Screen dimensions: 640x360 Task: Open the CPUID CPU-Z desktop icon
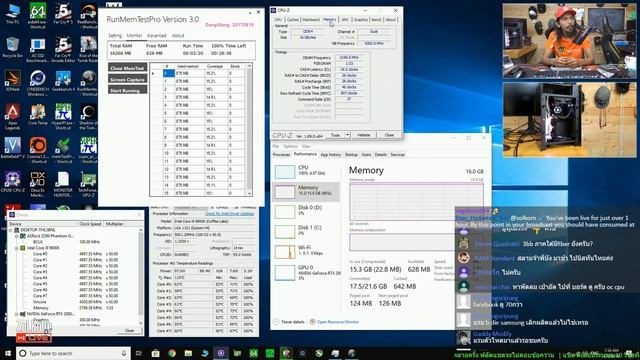click(13, 182)
